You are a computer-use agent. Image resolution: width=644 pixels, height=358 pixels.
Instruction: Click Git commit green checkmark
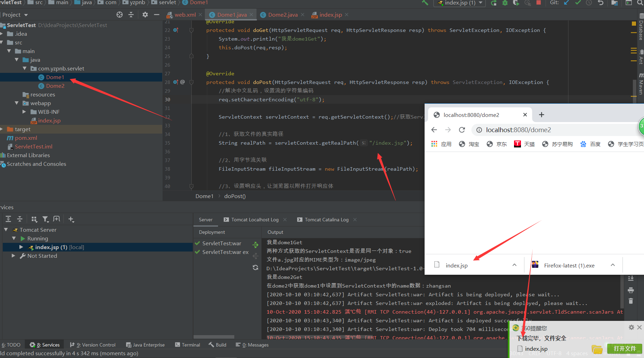pyautogui.click(x=578, y=3)
